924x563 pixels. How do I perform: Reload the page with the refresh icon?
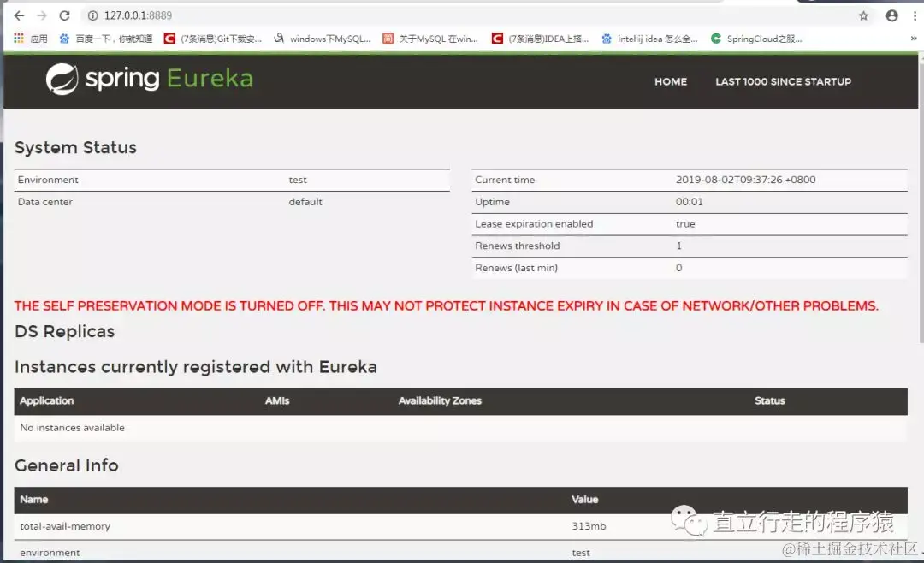pos(65,15)
